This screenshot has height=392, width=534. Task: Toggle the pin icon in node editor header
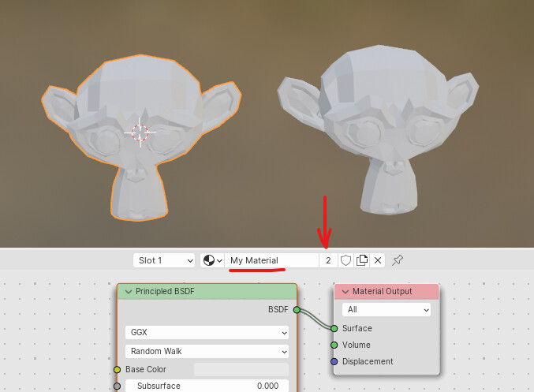pyautogui.click(x=398, y=260)
